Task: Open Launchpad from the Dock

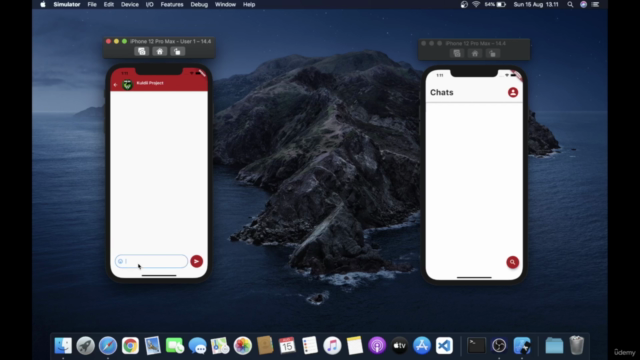Action: point(85,346)
